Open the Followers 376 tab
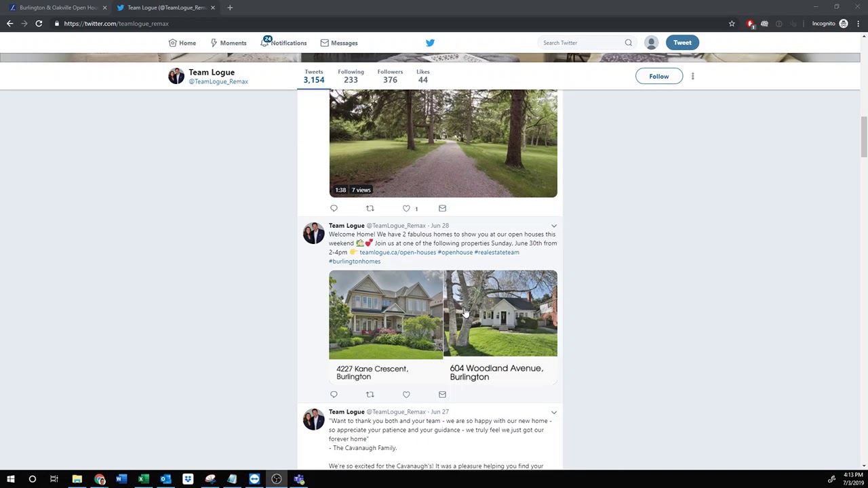Image resolution: width=868 pixels, height=488 pixels. (x=390, y=76)
